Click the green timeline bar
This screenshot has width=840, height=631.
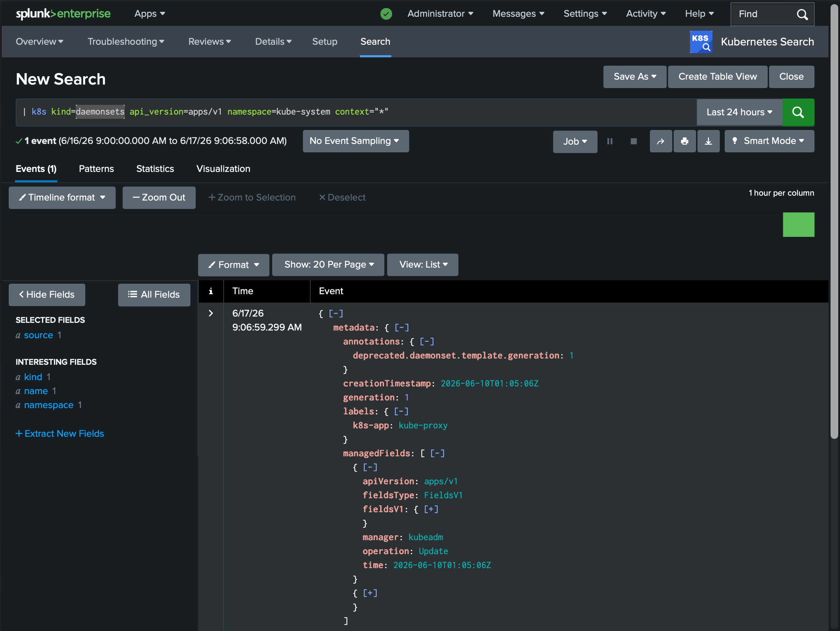coord(798,225)
